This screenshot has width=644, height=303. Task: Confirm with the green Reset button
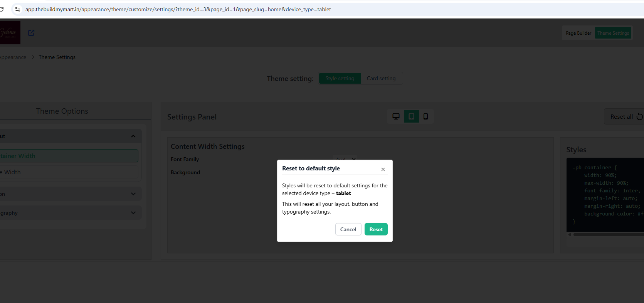[376, 229]
